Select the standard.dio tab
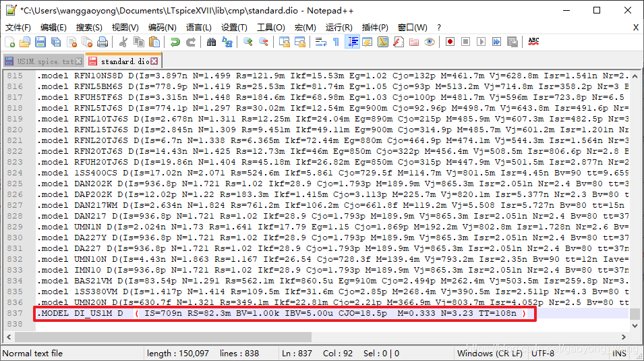The width and height of the screenshot is (644, 361). click(x=125, y=61)
